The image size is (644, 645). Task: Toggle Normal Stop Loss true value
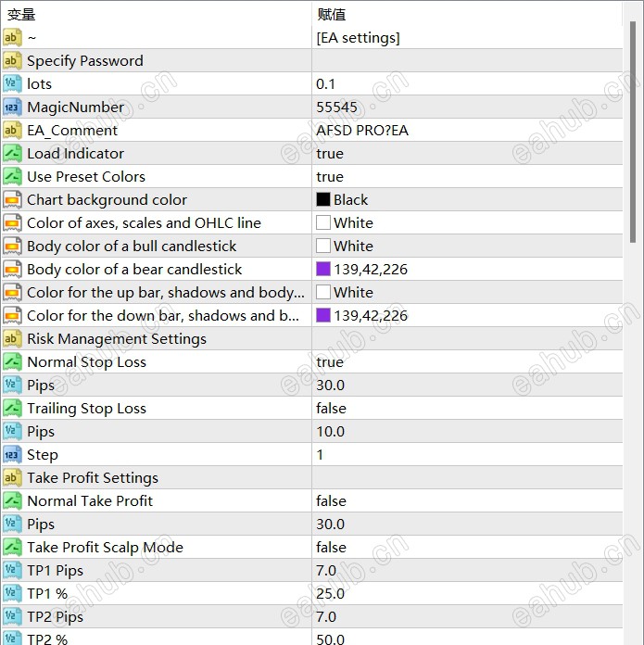pos(330,362)
